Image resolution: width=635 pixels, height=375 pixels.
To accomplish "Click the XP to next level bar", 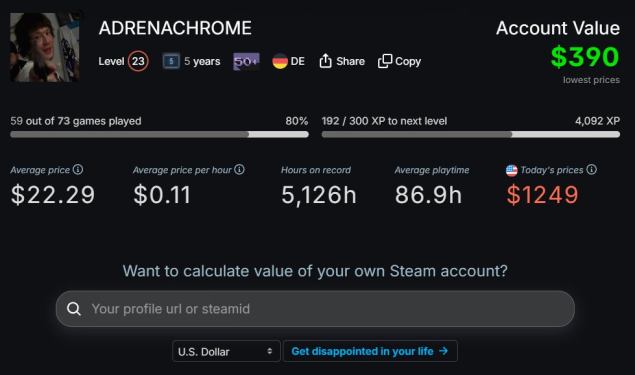I will (471, 134).
